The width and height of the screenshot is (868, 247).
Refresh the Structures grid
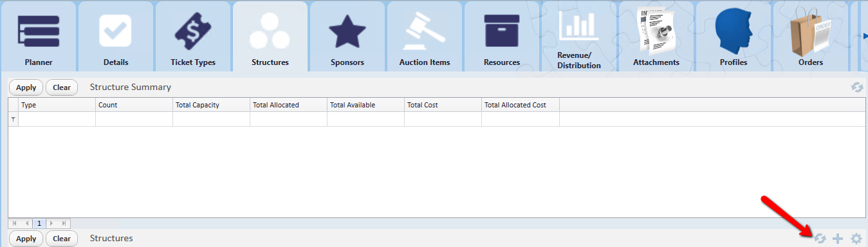pyautogui.click(x=820, y=239)
